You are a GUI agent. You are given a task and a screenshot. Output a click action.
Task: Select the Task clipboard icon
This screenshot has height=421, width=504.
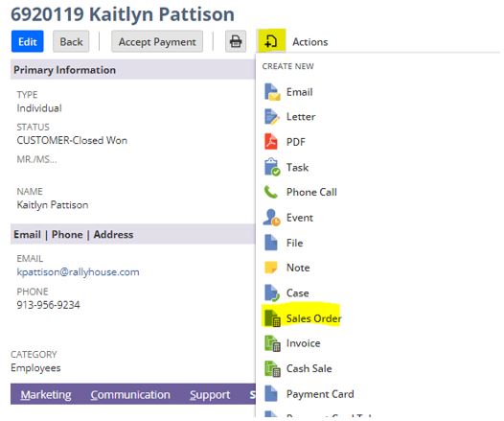[272, 167]
